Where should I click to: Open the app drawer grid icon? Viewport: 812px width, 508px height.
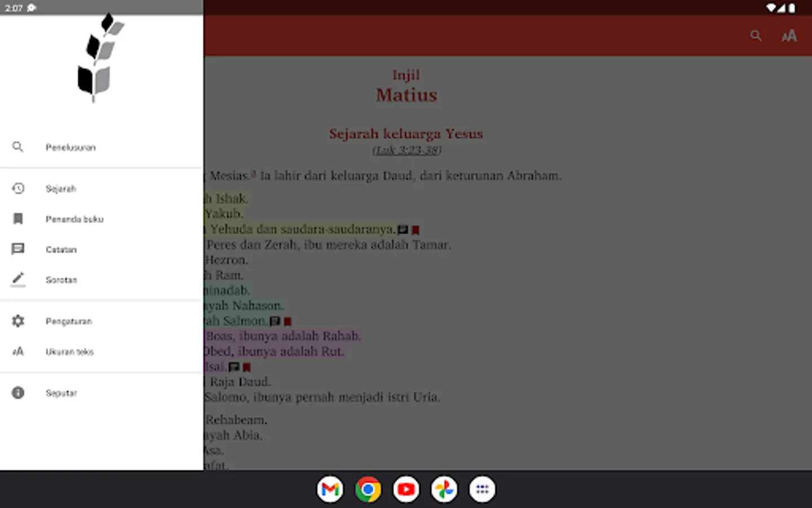[x=482, y=489]
